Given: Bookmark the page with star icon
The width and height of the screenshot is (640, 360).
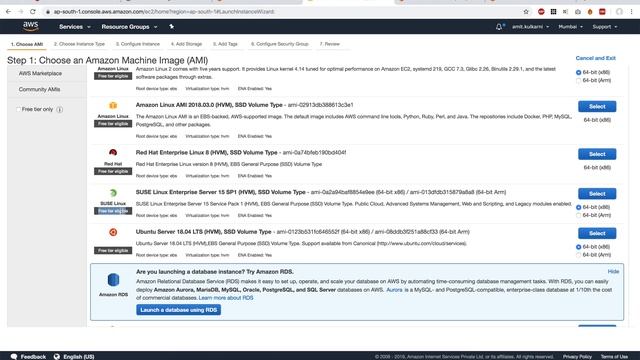Looking at the screenshot, I should [x=526, y=11].
